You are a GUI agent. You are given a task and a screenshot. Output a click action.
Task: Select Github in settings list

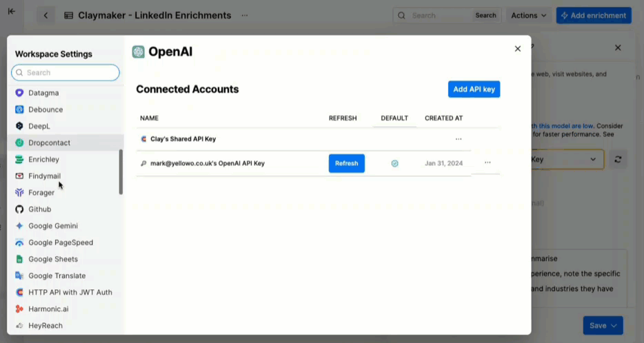[x=66, y=209]
